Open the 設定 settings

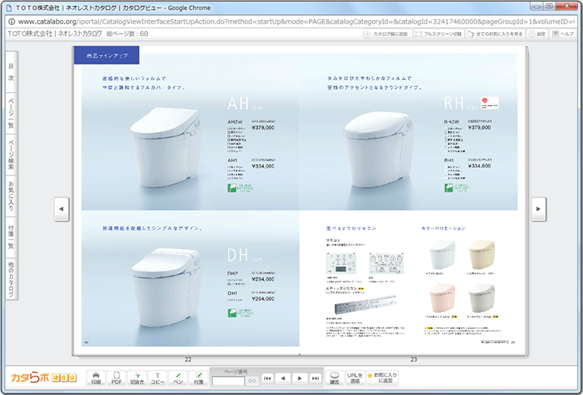coord(537,34)
